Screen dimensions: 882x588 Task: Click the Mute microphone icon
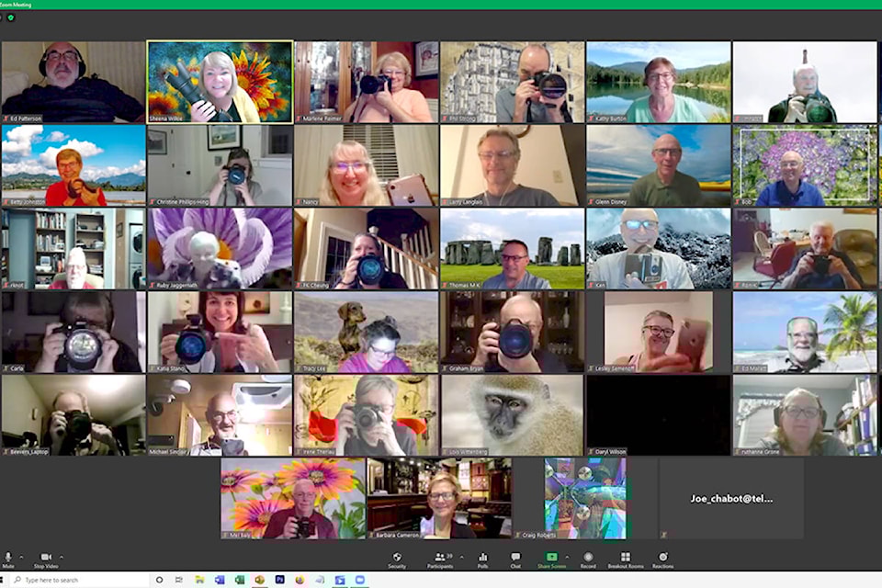[x=8, y=557]
